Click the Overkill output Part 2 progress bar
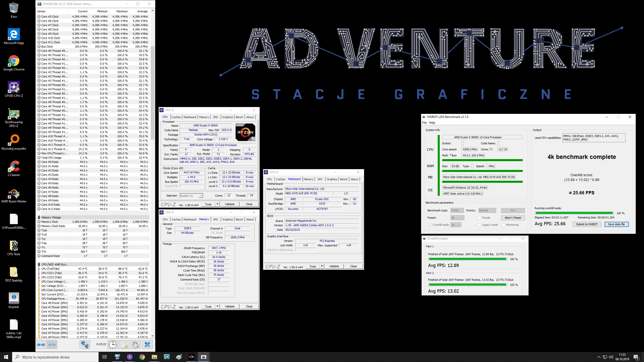Image resolution: width=644 pixels, height=362 pixels. tap(467, 285)
